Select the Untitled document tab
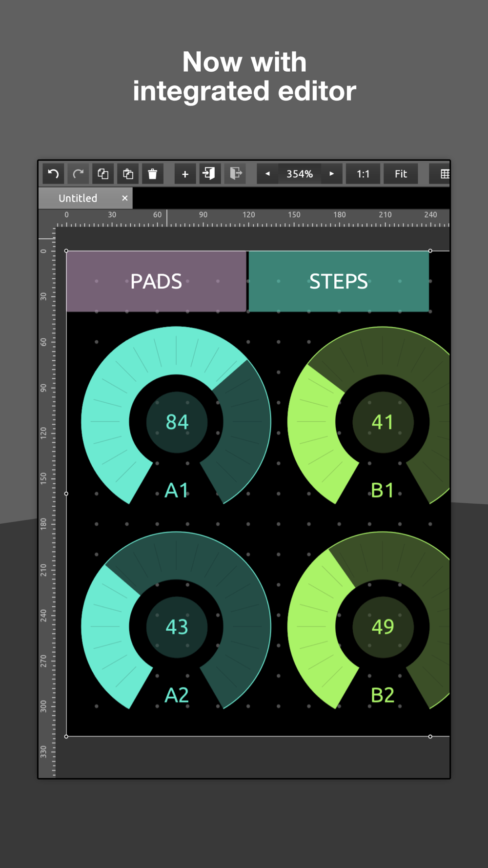The image size is (488, 868). pos(78,198)
